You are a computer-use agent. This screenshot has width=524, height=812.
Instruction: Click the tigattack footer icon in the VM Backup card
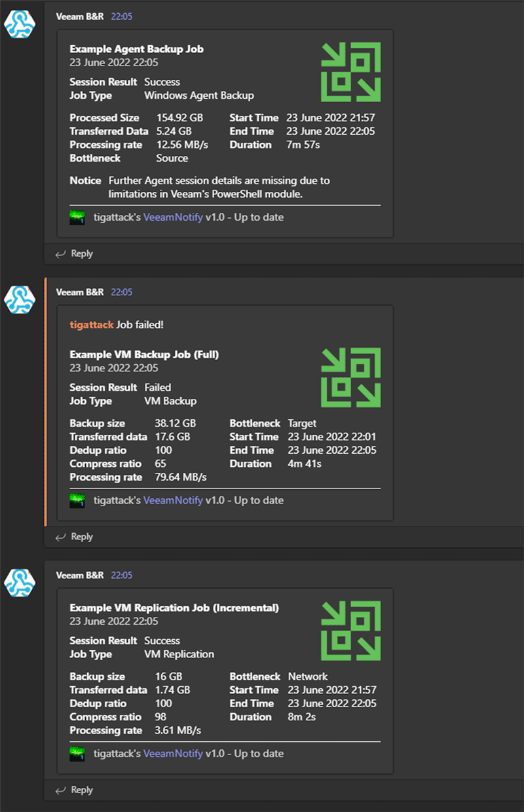[x=77, y=500]
